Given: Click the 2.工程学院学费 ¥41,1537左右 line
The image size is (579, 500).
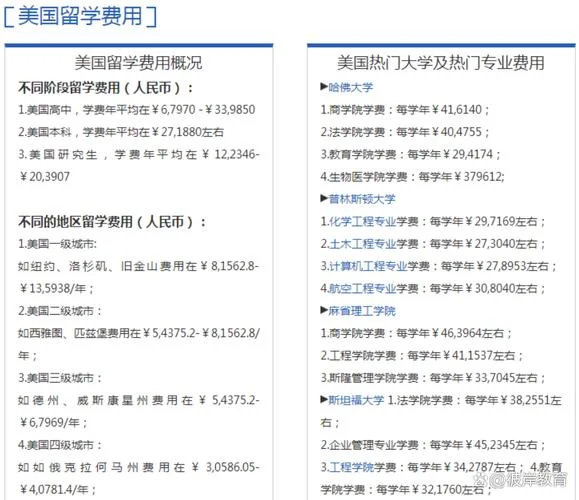Looking at the screenshot, I should tap(421, 356).
